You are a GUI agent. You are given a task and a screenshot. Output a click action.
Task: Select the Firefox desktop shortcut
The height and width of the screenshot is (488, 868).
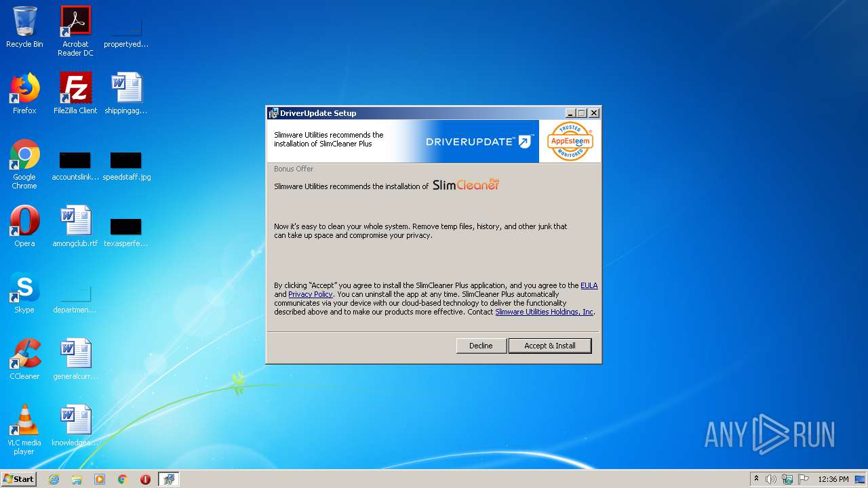(x=24, y=94)
